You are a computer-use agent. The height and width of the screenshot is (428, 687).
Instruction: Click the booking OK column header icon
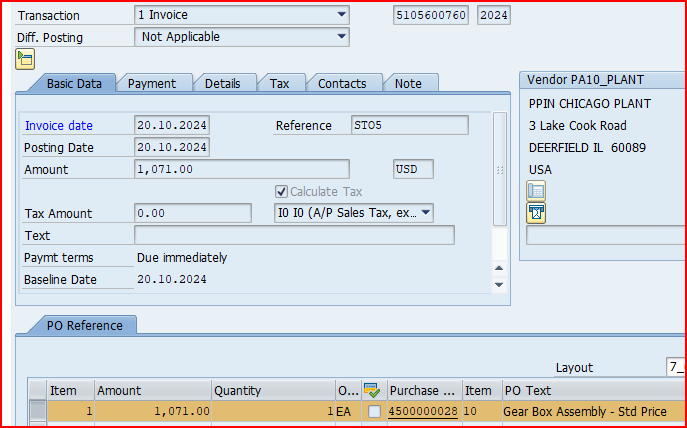pos(373,391)
